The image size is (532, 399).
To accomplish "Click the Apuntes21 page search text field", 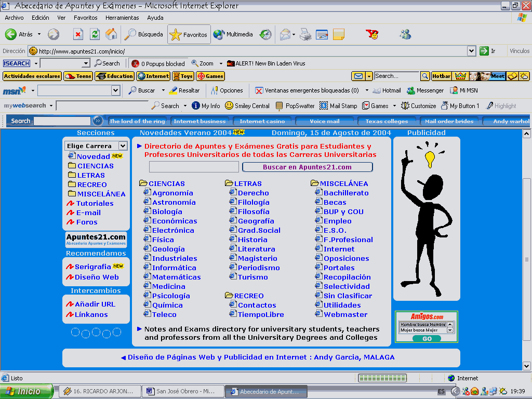I will 194,167.
